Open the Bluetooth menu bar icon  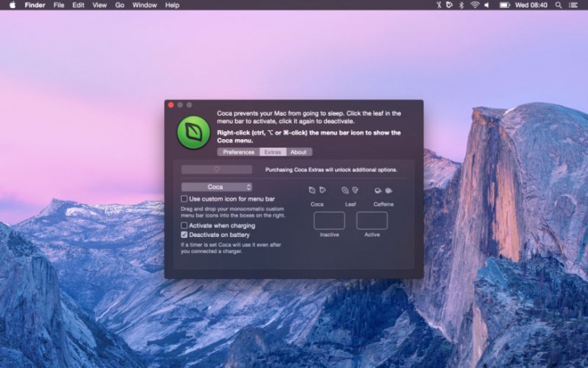(x=462, y=5)
